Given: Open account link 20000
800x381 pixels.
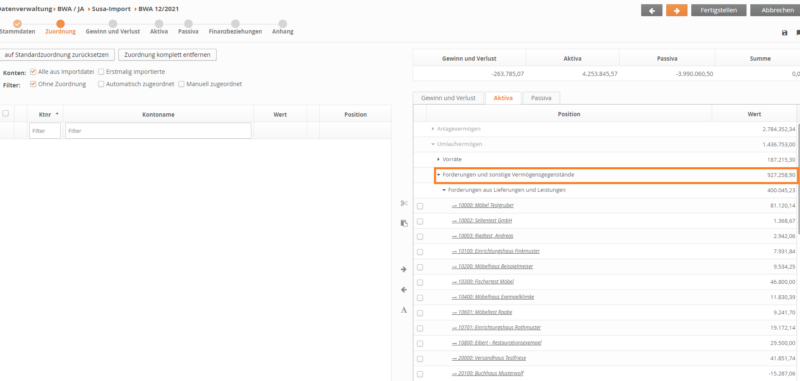Looking at the screenshot, I should [x=489, y=358].
